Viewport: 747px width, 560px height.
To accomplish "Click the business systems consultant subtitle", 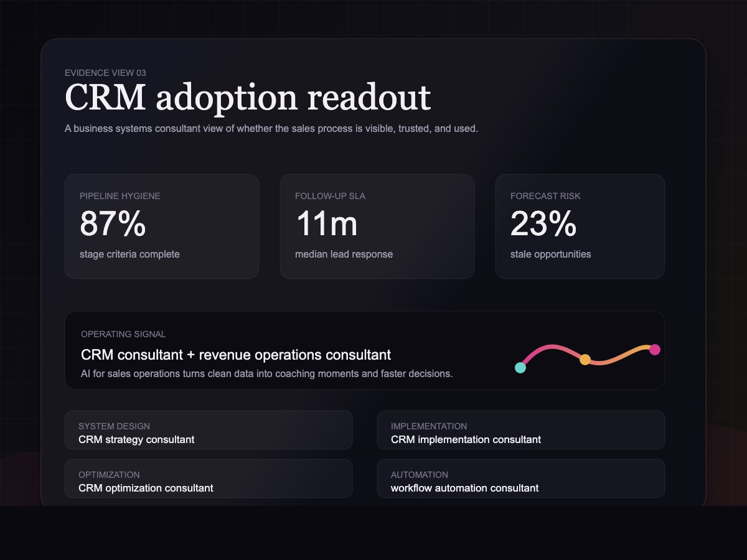I will [x=271, y=129].
